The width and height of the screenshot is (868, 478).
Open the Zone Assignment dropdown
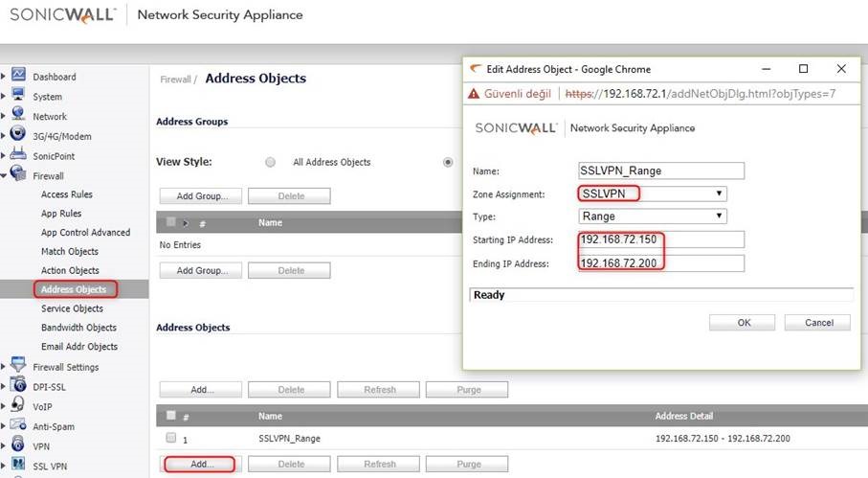tap(652, 193)
